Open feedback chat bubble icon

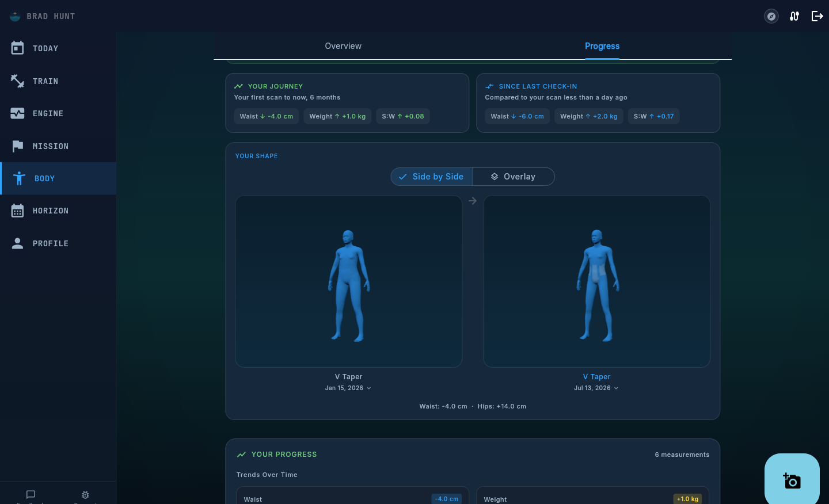coord(31,494)
